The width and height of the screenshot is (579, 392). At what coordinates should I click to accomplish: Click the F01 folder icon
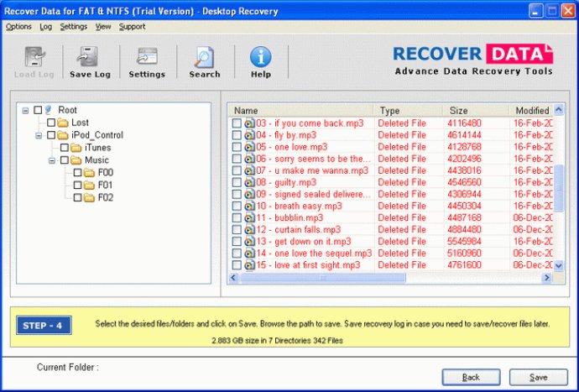pyautogui.click(x=89, y=186)
